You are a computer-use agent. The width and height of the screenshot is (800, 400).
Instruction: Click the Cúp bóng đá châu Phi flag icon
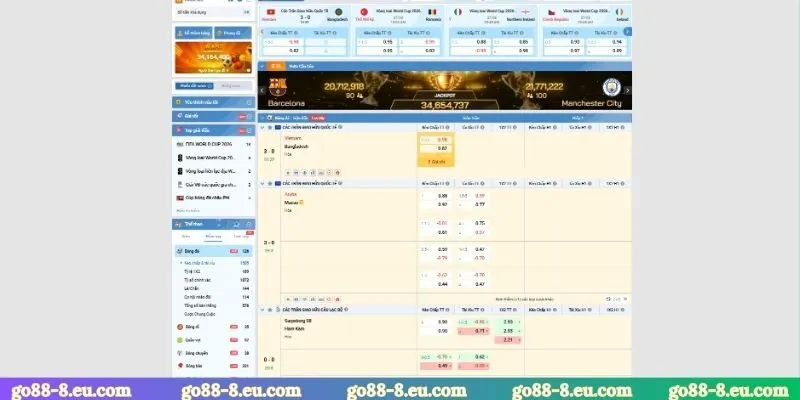tap(180, 197)
